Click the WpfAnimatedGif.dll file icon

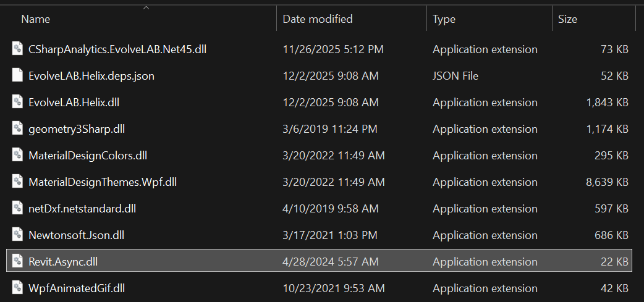[x=18, y=288]
